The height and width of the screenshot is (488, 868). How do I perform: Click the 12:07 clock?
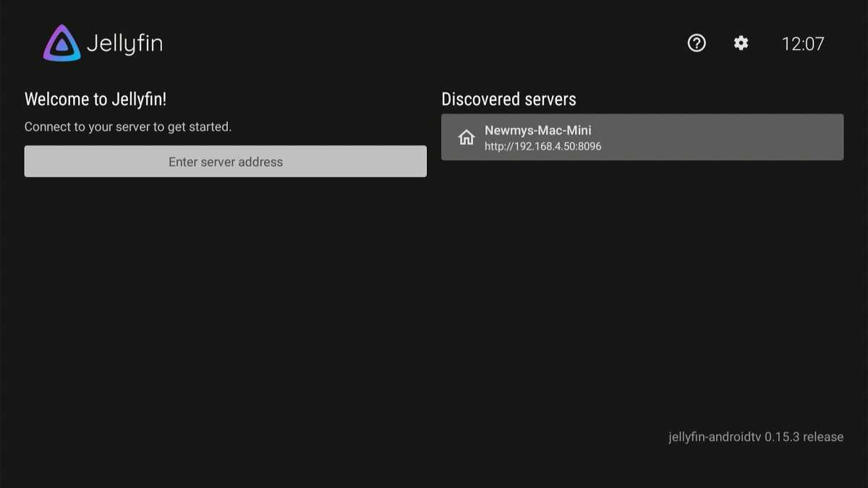pos(803,44)
